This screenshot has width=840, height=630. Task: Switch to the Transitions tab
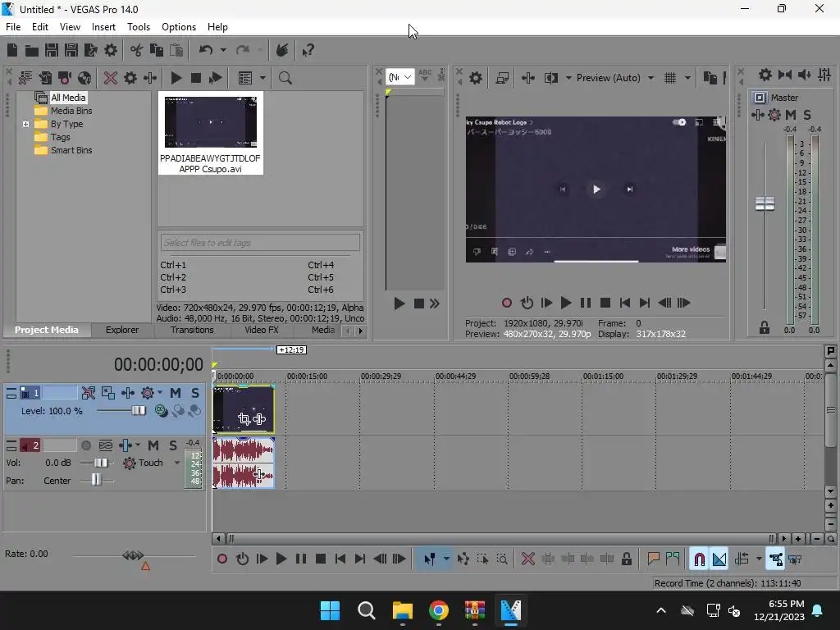click(192, 330)
